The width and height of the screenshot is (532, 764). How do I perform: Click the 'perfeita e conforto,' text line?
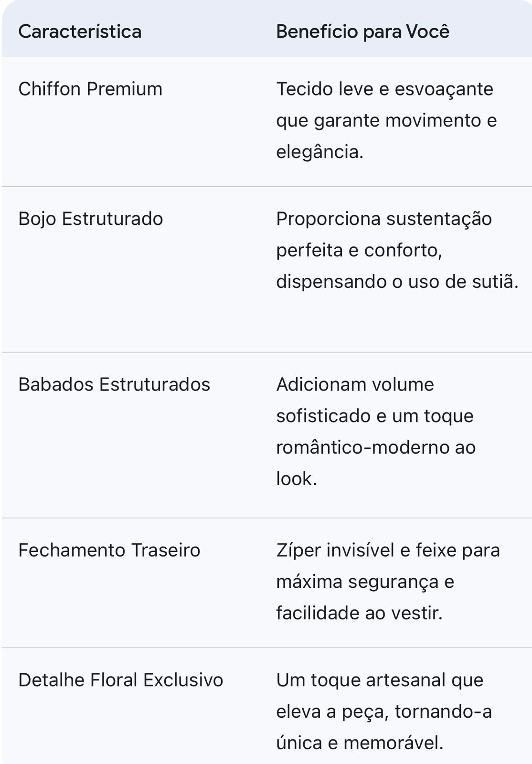359,251
